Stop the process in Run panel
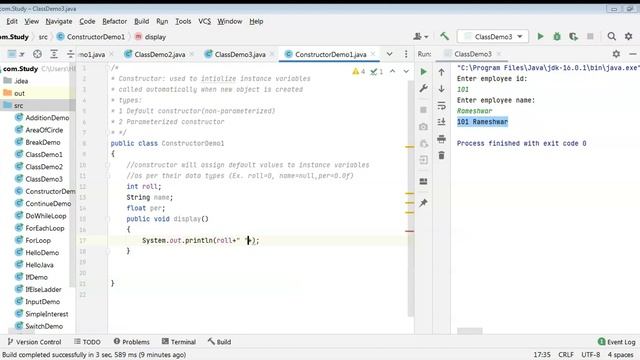 (x=423, y=110)
